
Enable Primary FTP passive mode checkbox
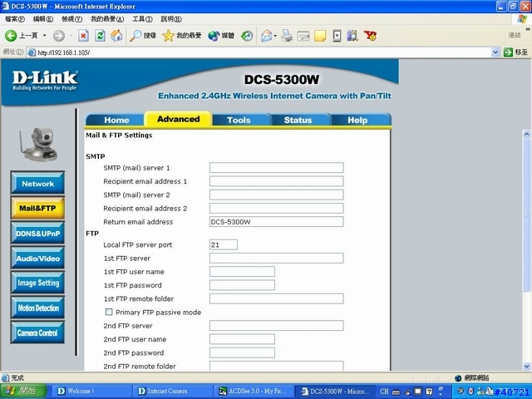[109, 312]
